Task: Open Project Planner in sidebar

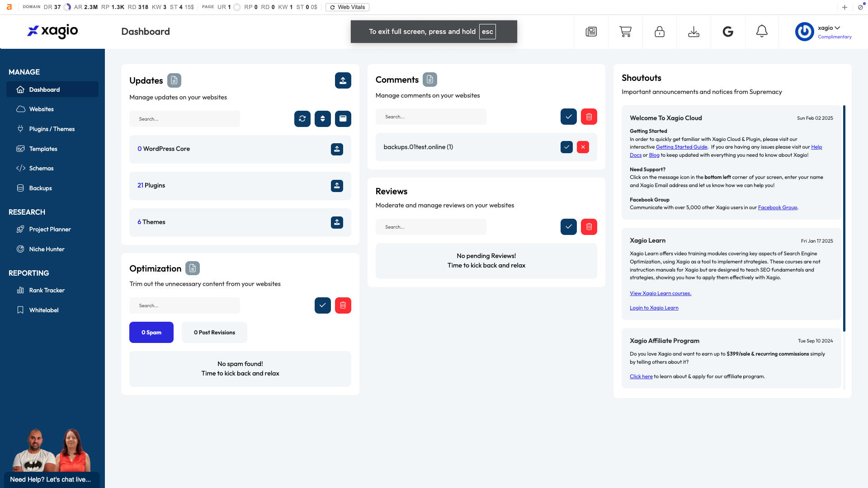Action: point(52,229)
